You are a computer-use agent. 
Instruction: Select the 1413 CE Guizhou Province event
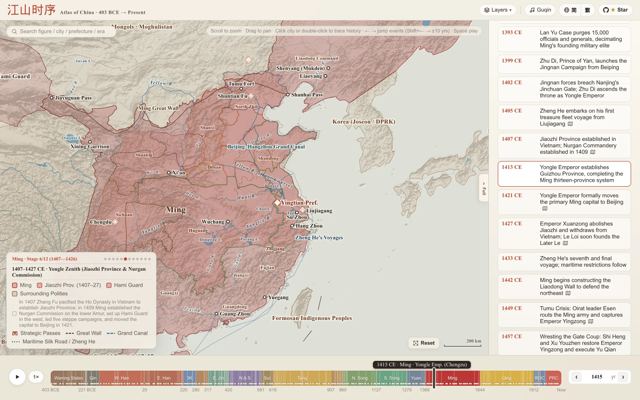pyautogui.click(x=564, y=173)
